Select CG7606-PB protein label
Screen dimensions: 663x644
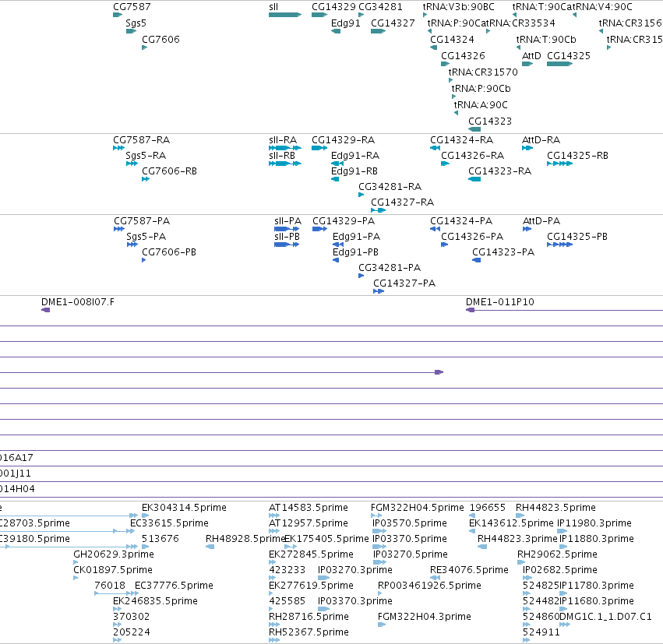169,253
